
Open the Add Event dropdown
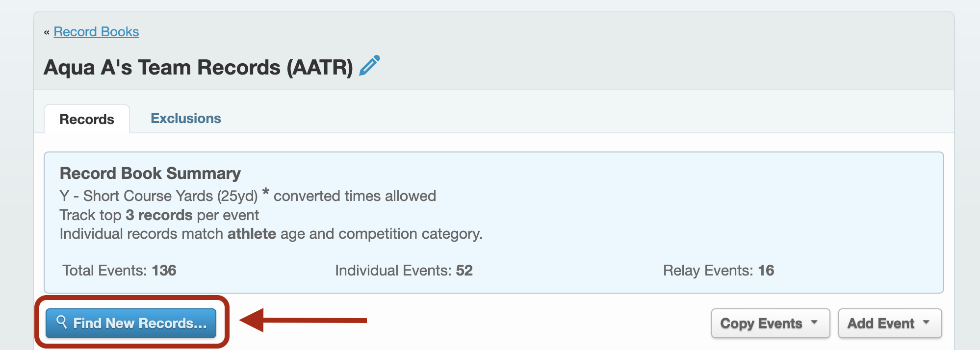[x=890, y=323]
